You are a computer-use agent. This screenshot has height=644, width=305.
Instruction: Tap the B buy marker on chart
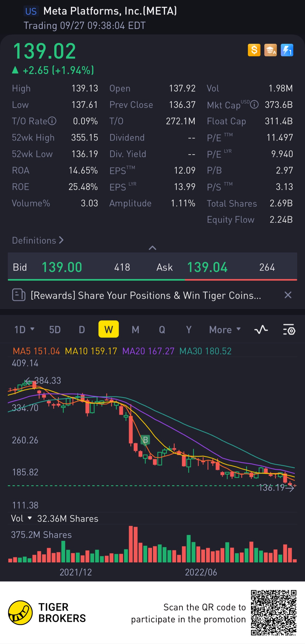[x=145, y=440]
